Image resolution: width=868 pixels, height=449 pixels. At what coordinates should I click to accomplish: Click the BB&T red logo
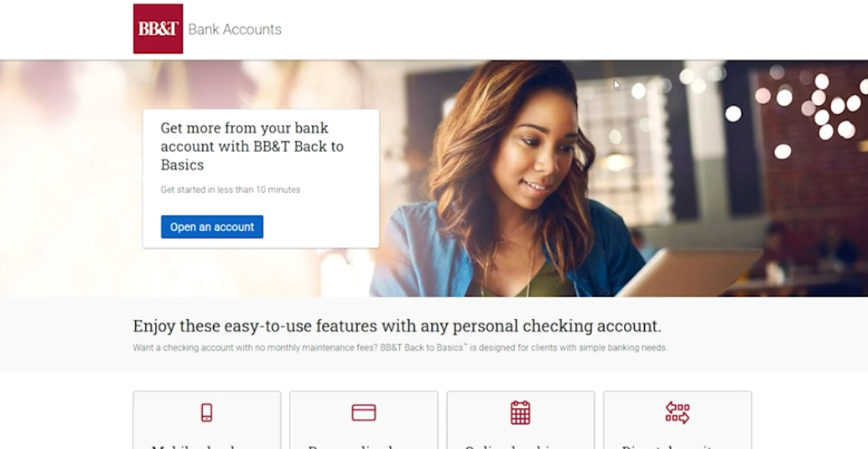pos(158,29)
